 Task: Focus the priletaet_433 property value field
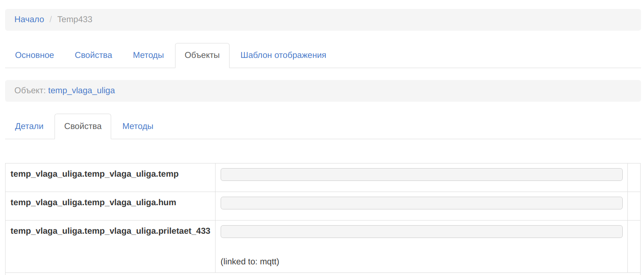coord(421,232)
